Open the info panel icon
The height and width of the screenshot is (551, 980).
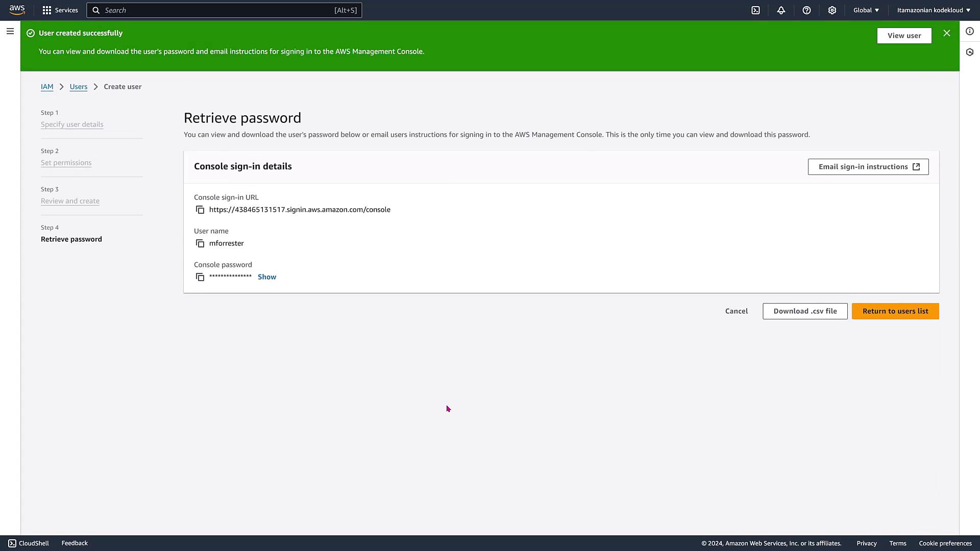pyautogui.click(x=970, y=32)
